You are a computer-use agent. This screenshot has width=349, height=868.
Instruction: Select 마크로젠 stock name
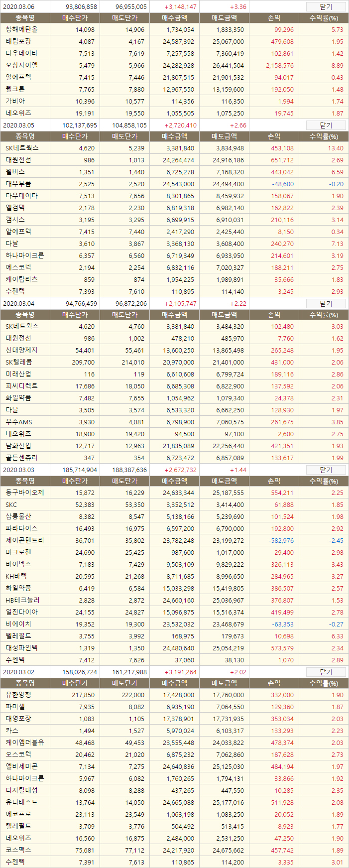[x=18, y=552]
